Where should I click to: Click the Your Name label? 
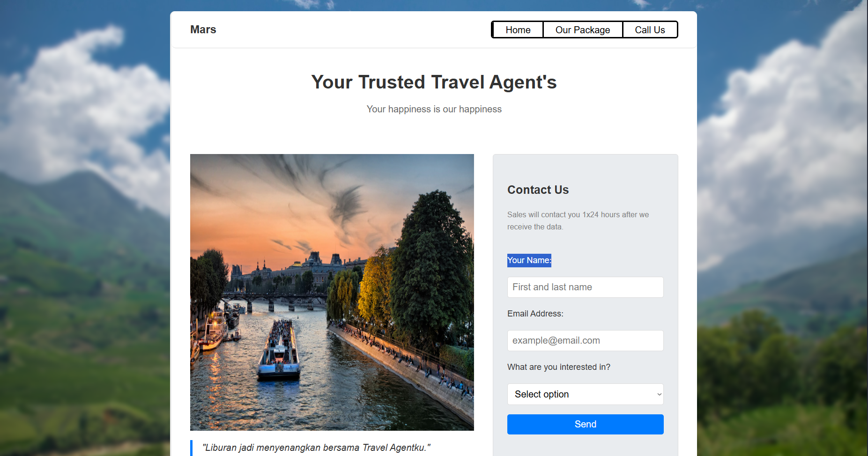(529, 260)
